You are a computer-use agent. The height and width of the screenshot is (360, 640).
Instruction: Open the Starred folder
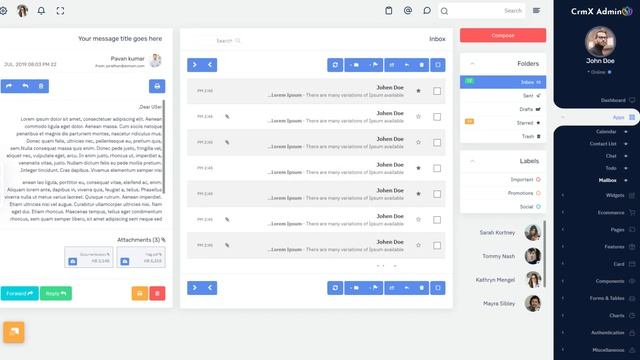click(x=503, y=122)
